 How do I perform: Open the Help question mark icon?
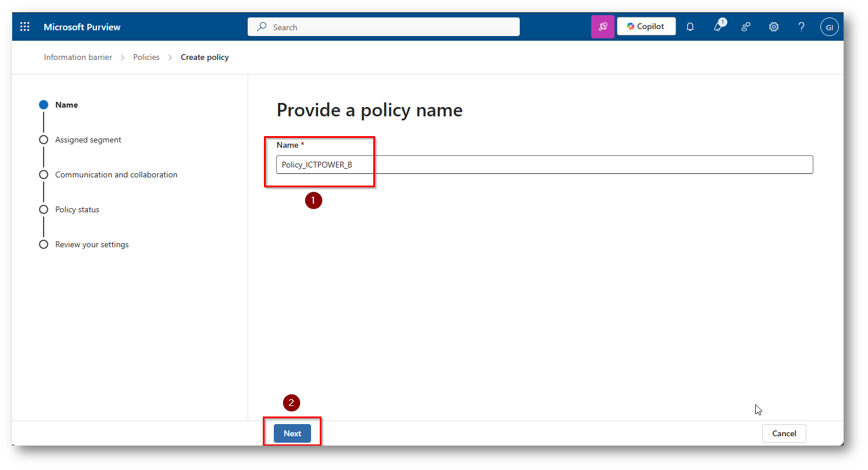point(802,27)
